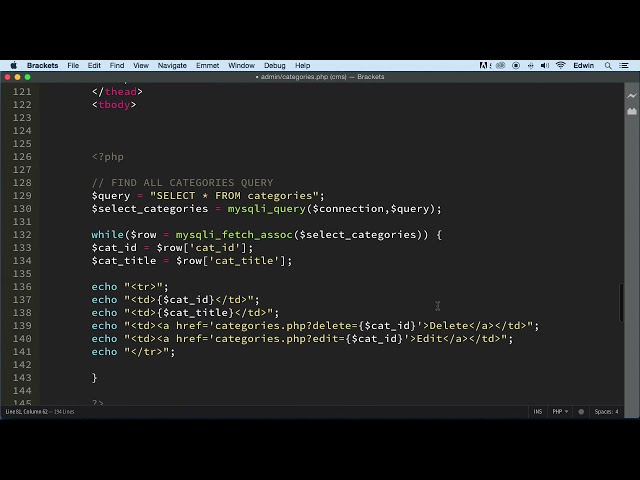Screen dimensions: 640x480
Task: Open the Wi-Fi status menu
Action: tap(560, 65)
